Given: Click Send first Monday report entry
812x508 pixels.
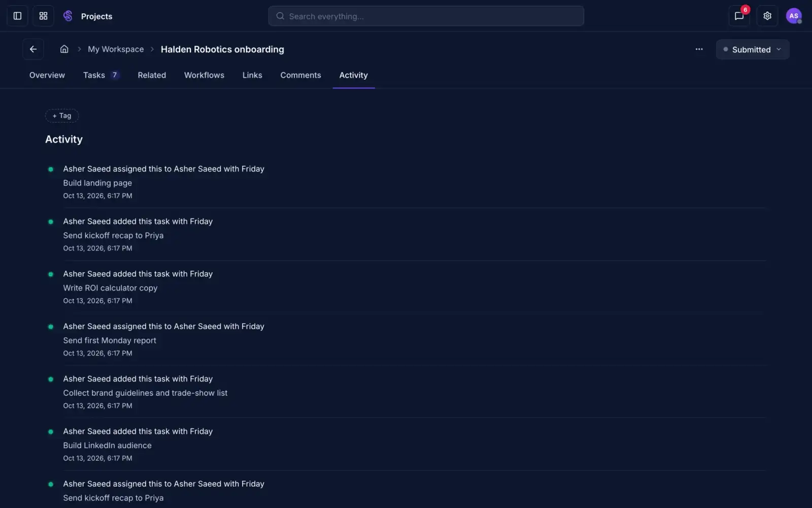Looking at the screenshot, I should point(110,340).
